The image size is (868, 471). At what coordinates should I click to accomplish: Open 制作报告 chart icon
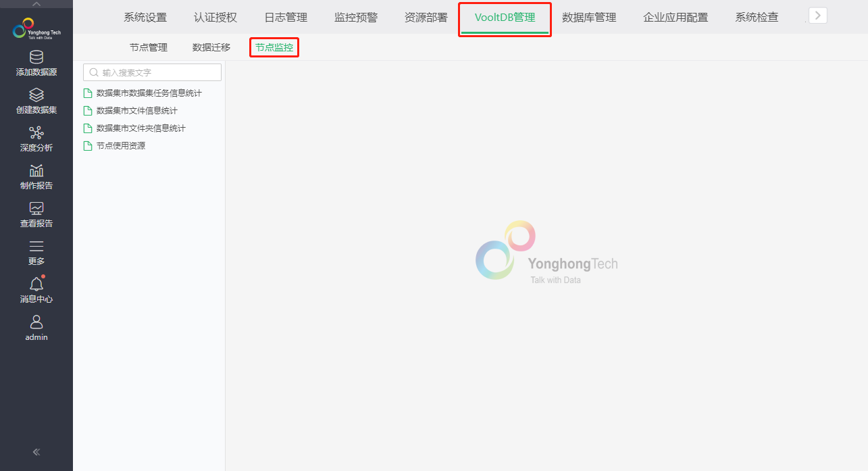[x=36, y=171]
